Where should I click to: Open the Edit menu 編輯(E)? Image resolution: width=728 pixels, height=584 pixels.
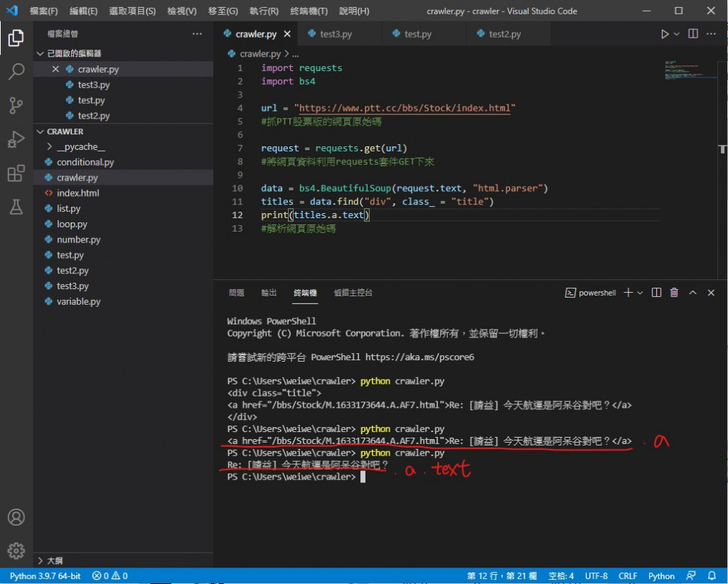point(83,11)
